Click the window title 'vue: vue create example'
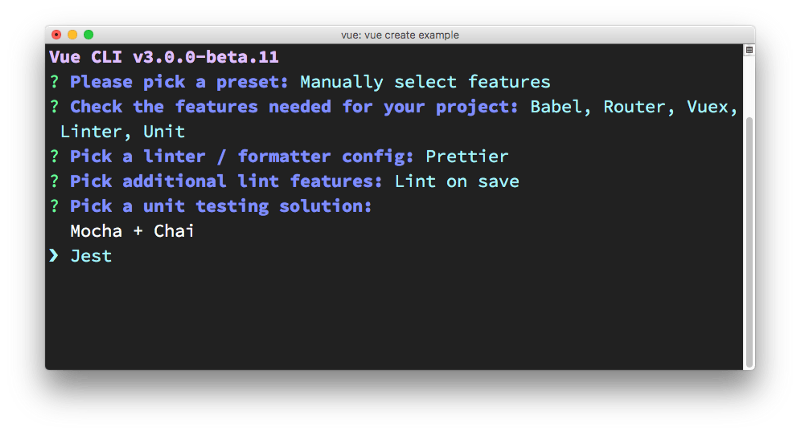 pyautogui.click(x=400, y=35)
